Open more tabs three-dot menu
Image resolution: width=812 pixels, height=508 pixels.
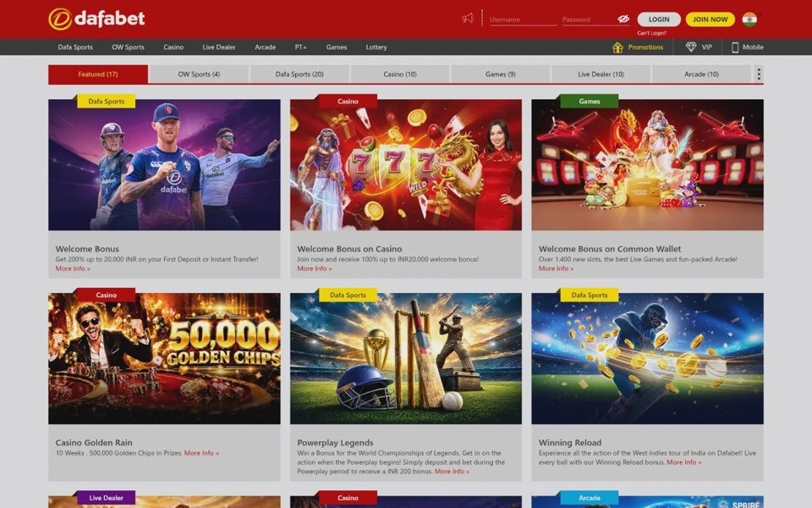point(759,75)
